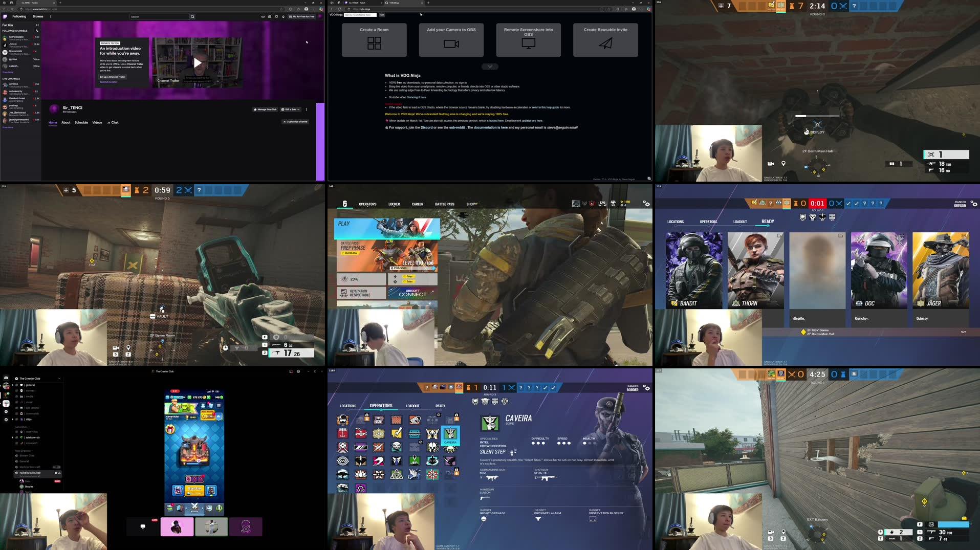Open Following in Twitch top navigation
The height and width of the screenshot is (550, 980).
pyautogui.click(x=19, y=16)
